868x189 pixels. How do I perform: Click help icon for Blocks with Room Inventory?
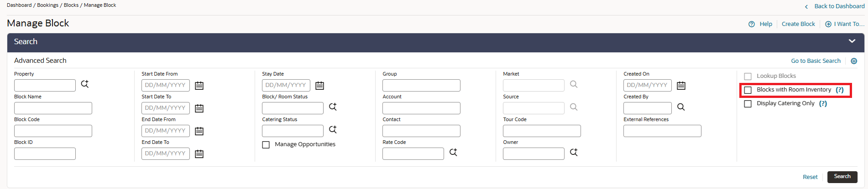tap(840, 90)
